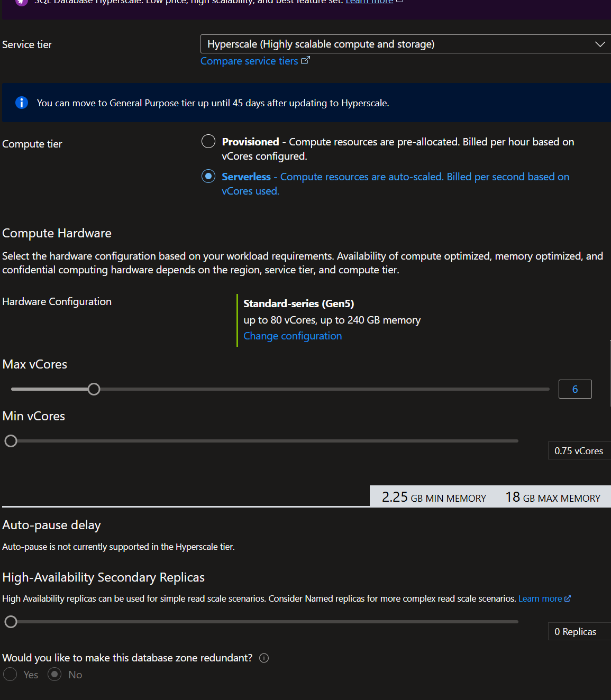Click the Compute Hardware heading

(x=57, y=233)
